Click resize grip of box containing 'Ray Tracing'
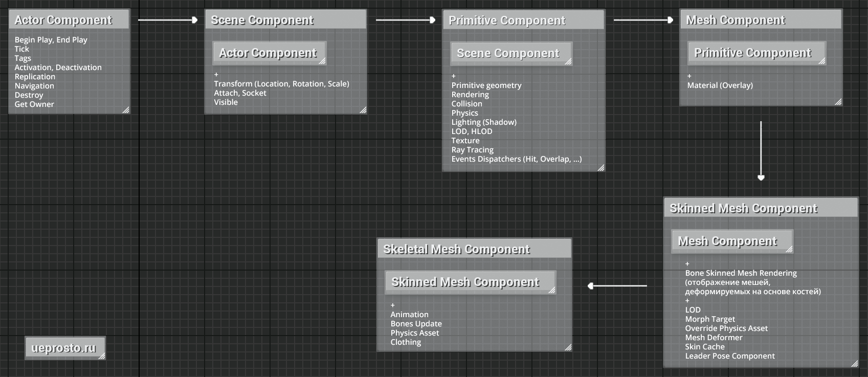The height and width of the screenshot is (377, 868). [x=601, y=167]
